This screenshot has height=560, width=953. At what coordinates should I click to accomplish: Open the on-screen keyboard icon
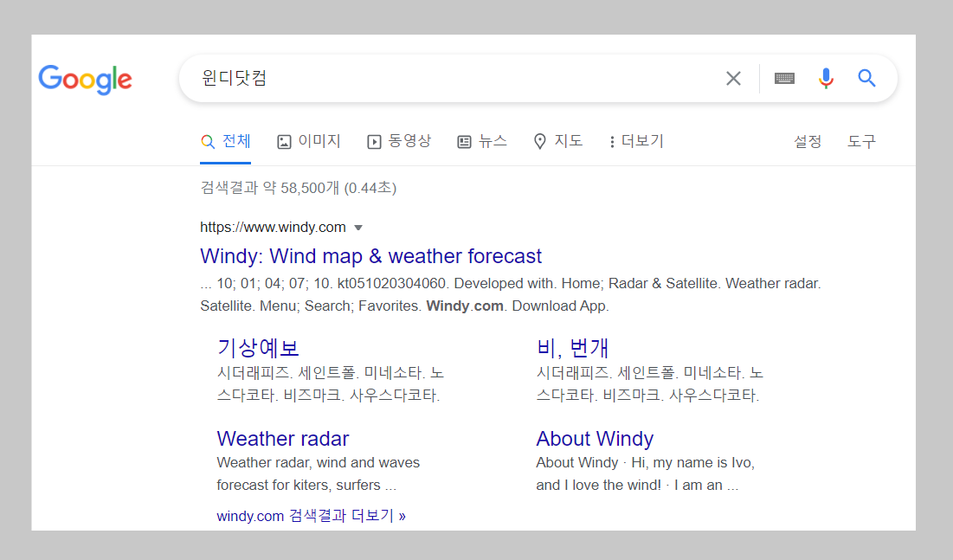(x=784, y=78)
